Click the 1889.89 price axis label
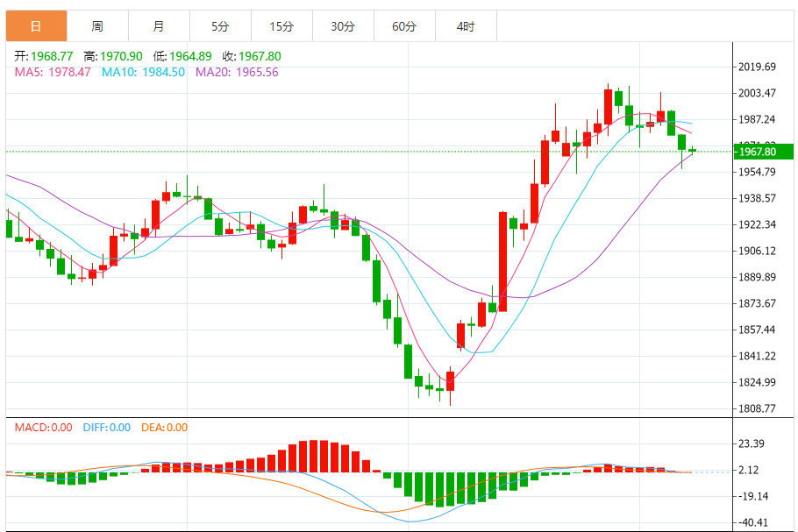 (757, 277)
